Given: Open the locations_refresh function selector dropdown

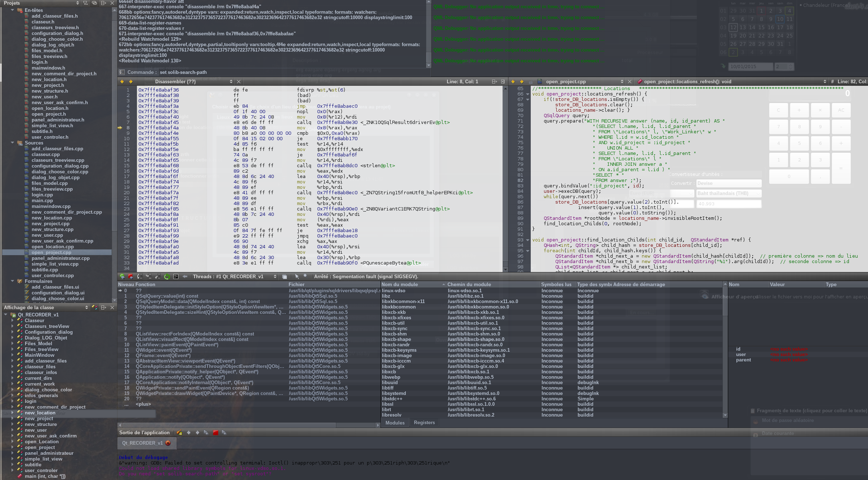Looking at the screenshot, I should click(x=825, y=81).
